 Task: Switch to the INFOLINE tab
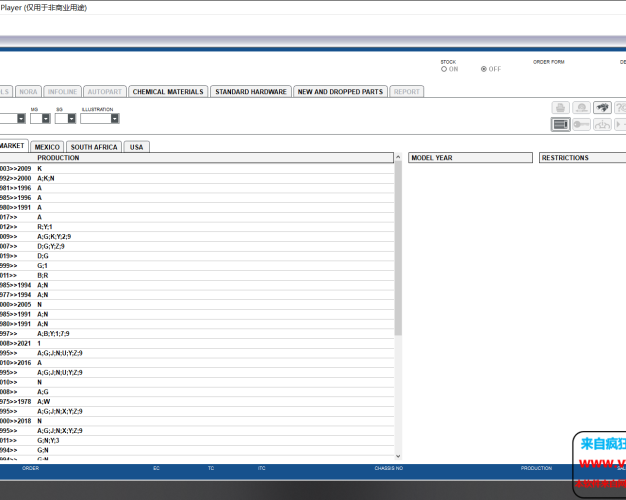62,92
